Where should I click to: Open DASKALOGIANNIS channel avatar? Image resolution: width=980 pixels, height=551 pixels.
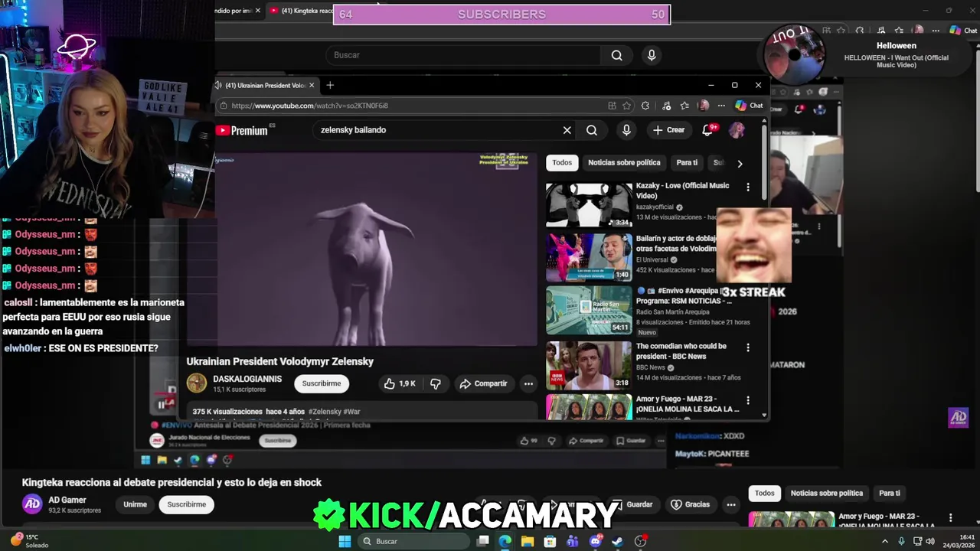[197, 383]
